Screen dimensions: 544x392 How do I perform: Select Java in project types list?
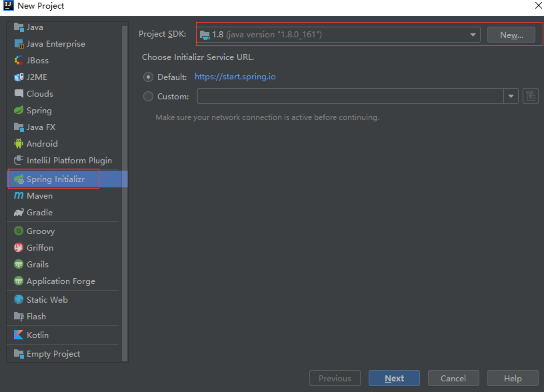tap(64, 27)
